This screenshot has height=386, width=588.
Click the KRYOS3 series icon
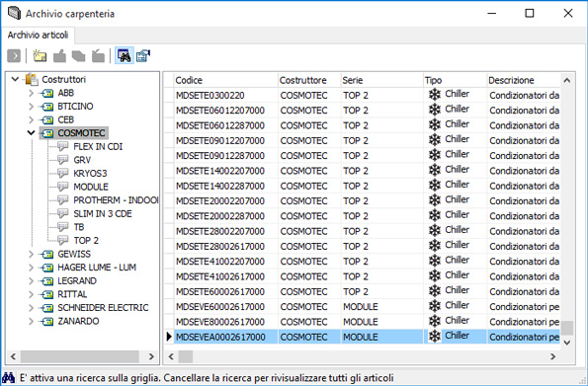click(x=62, y=173)
